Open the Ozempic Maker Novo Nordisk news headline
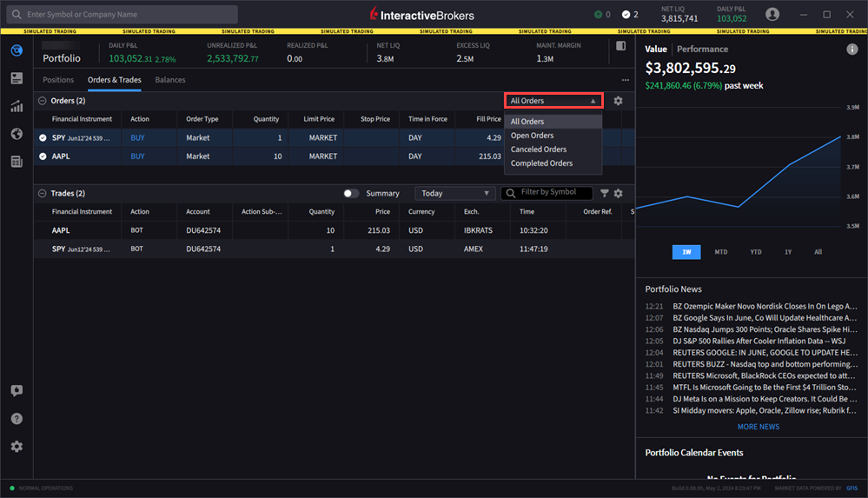Viewport: 868px width, 498px height. point(765,306)
